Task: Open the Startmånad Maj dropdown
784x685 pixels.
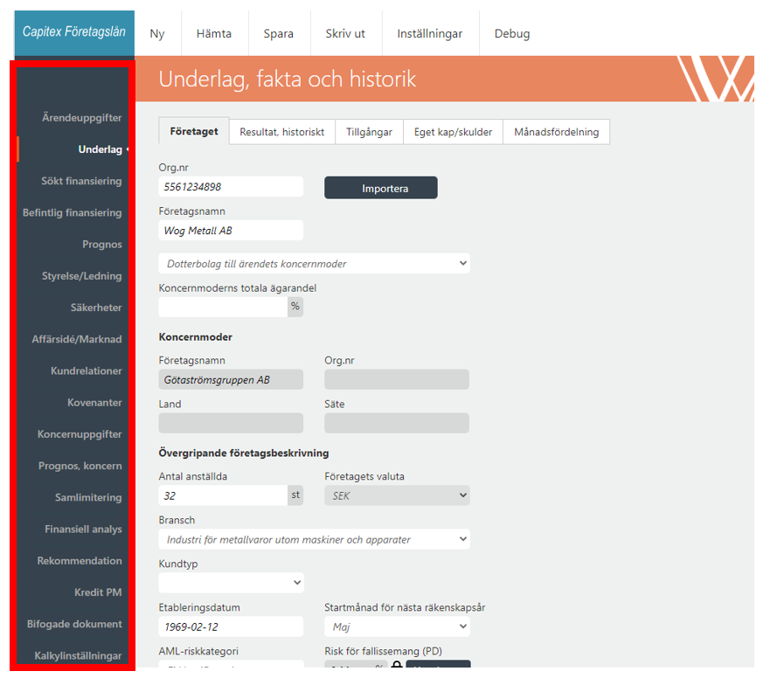Action: point(397,626)
